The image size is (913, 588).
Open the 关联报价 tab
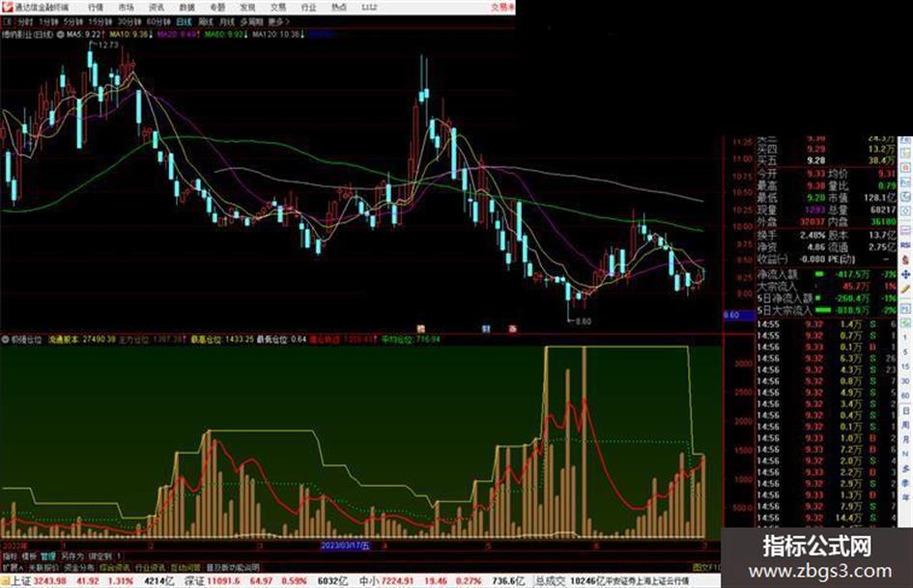43,567
